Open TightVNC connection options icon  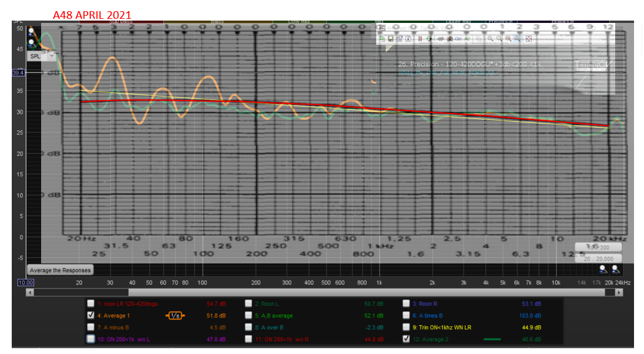(399, 39)
